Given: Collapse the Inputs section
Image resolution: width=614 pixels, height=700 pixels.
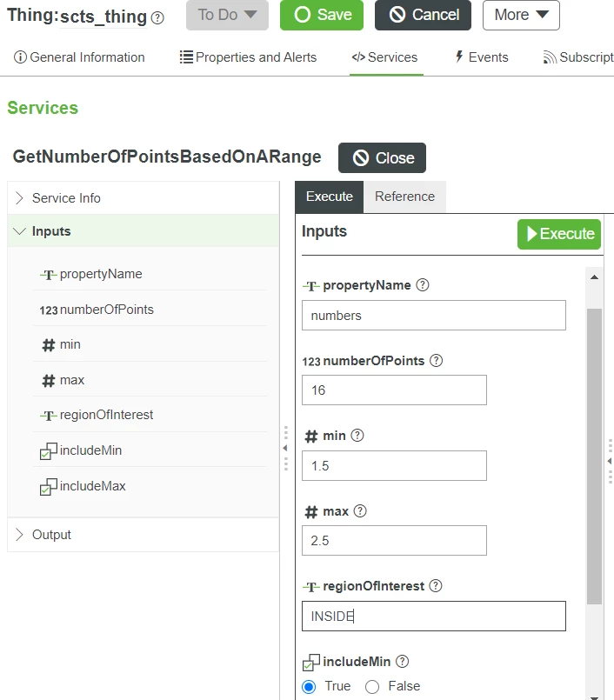Looking at the screenshot, I should coord(143,230).
